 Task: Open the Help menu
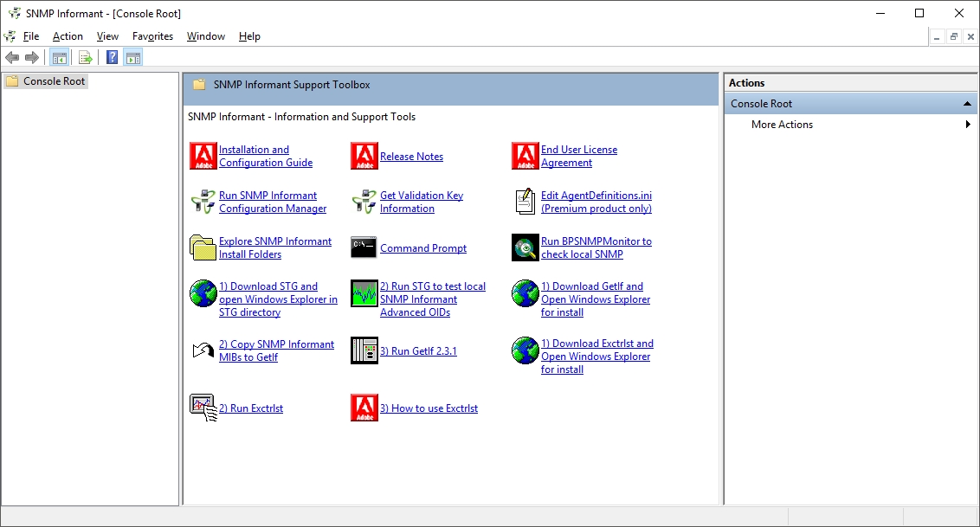pos(249,36)
